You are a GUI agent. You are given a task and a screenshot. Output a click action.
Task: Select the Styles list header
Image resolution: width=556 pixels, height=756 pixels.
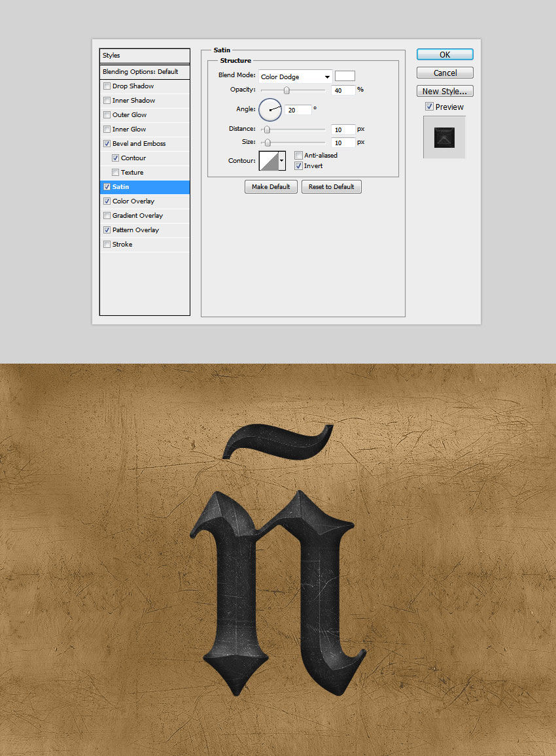(145, 56)
